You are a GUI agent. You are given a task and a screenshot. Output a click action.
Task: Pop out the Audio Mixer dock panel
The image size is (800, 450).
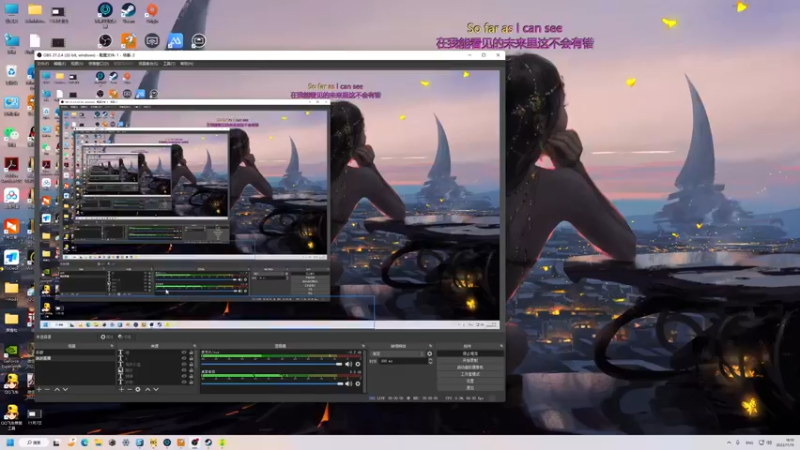[x=363, y=346]
